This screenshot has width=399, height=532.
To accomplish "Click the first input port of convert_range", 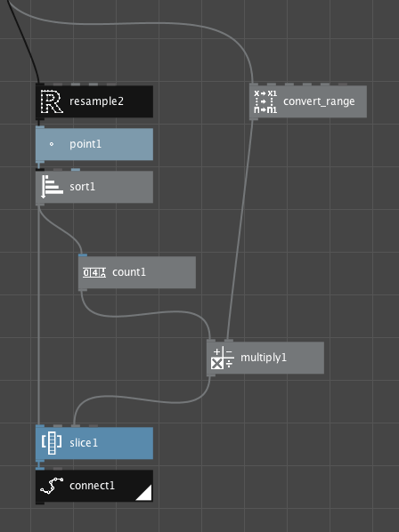I will (254, 85).
